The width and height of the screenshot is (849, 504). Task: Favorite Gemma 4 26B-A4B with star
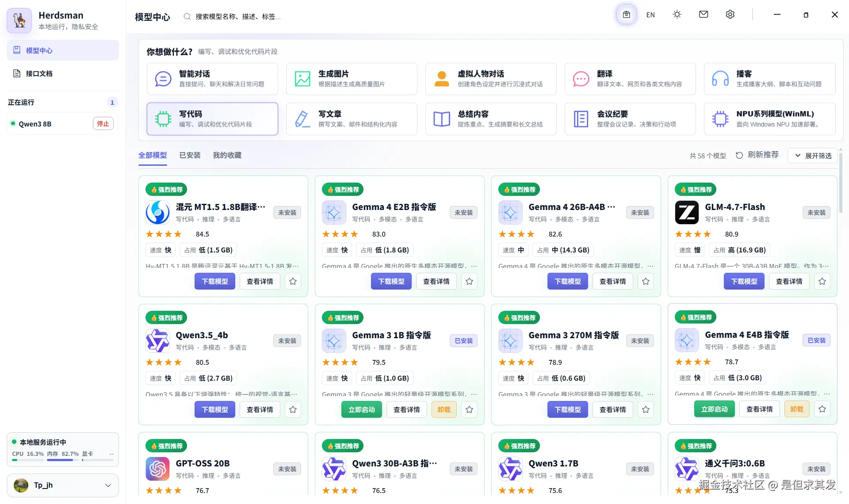(646, 281)
